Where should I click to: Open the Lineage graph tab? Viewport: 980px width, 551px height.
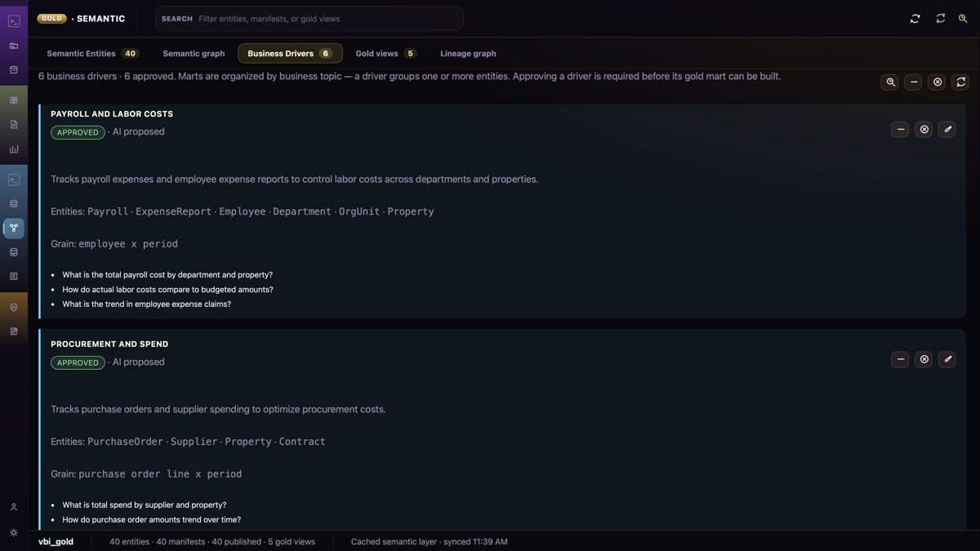pyautogui.click(x=468, y=53)
